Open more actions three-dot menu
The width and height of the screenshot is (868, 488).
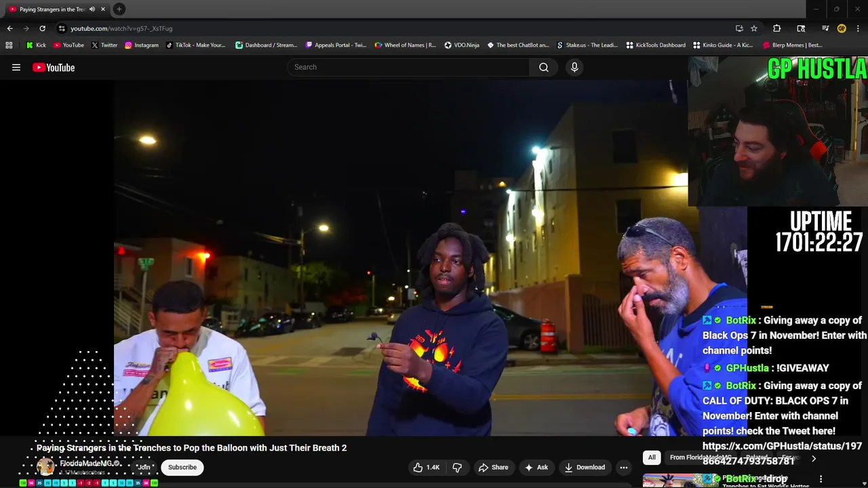624,467
